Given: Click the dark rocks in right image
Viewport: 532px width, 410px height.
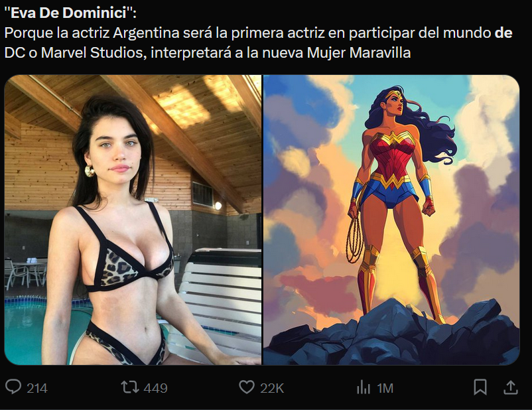Looking at the screenshot, I should pos(391,334).
